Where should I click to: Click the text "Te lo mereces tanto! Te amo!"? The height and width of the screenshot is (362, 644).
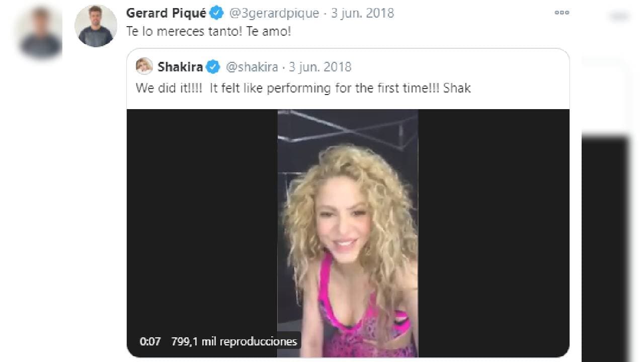pos(208,32)
